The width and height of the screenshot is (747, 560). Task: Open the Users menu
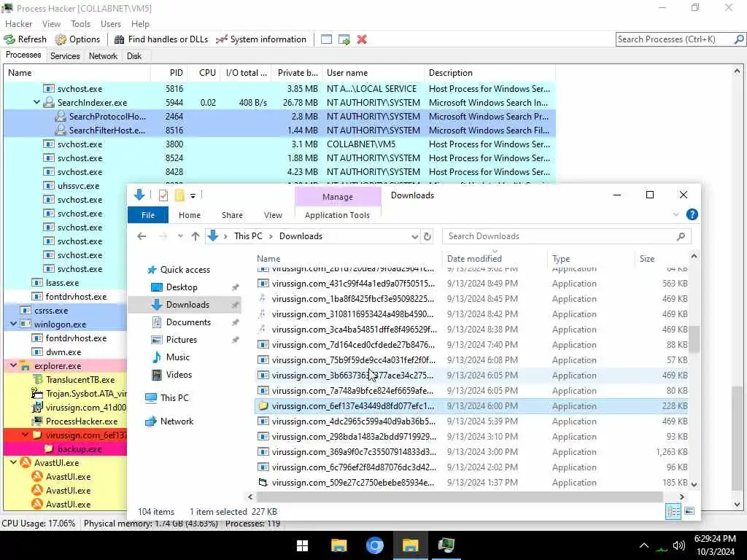coord(111,24)
